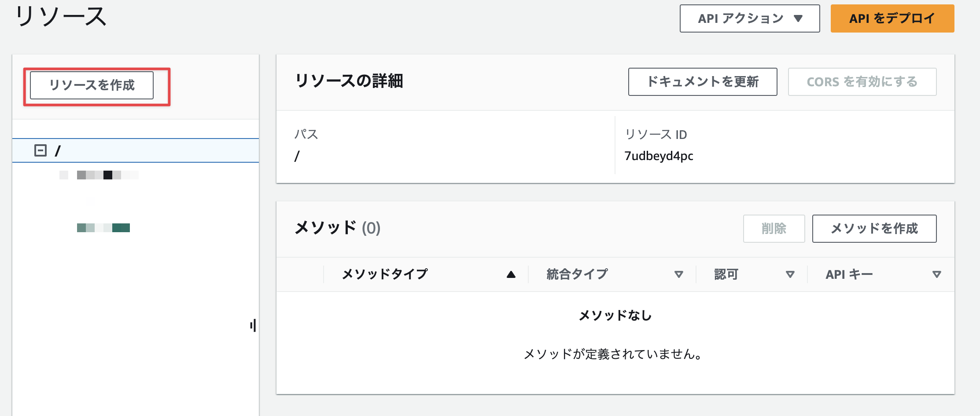Click the panel resize handle icon
The height and width of the screenshot is (416, 980).
(253, 325)
